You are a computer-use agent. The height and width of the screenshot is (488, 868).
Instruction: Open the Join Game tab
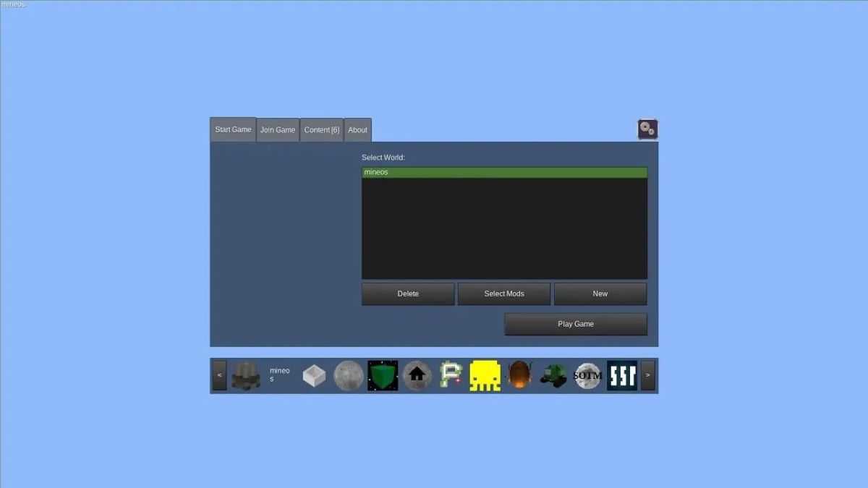[x=278, y=130]
